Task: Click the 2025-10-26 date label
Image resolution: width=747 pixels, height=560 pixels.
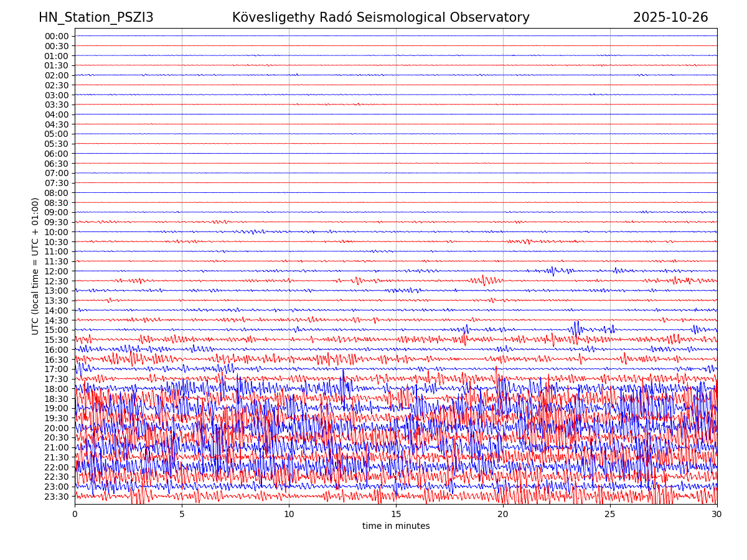Action: coord(670,17)
